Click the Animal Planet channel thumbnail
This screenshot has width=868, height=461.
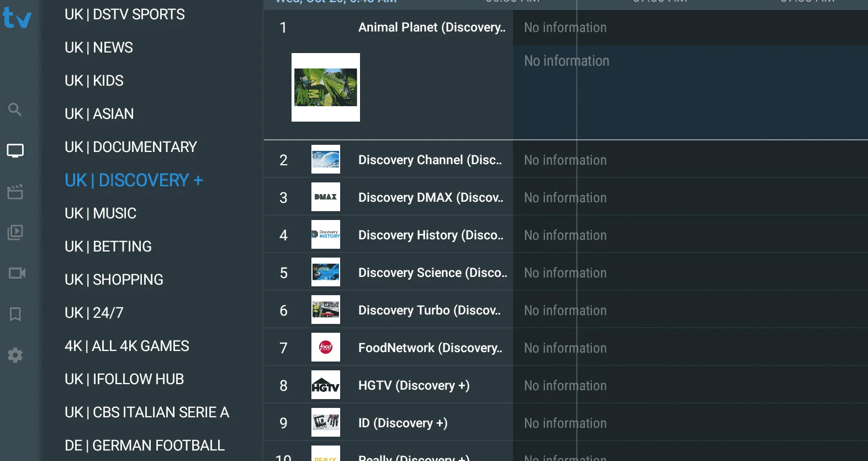(x=326, y=87)
